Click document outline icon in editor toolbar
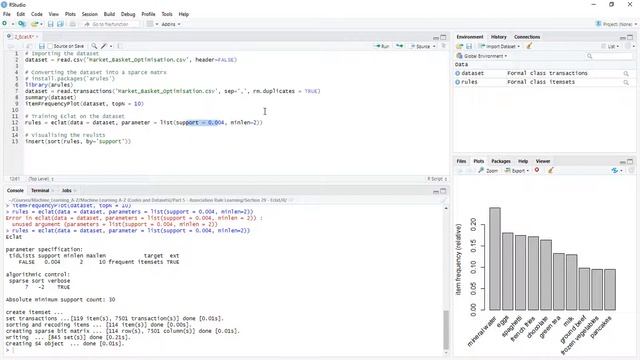The image size is (640, 360). [x=444, y=46]
